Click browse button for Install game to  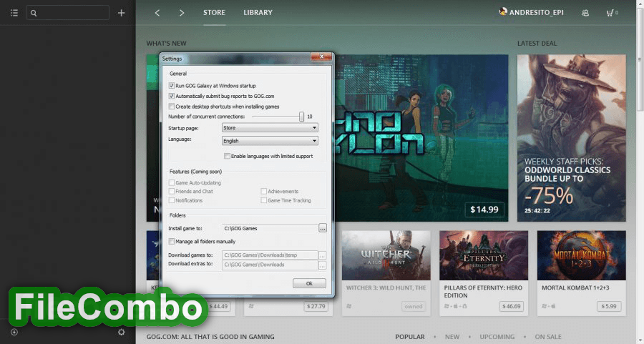coord(323,228)
